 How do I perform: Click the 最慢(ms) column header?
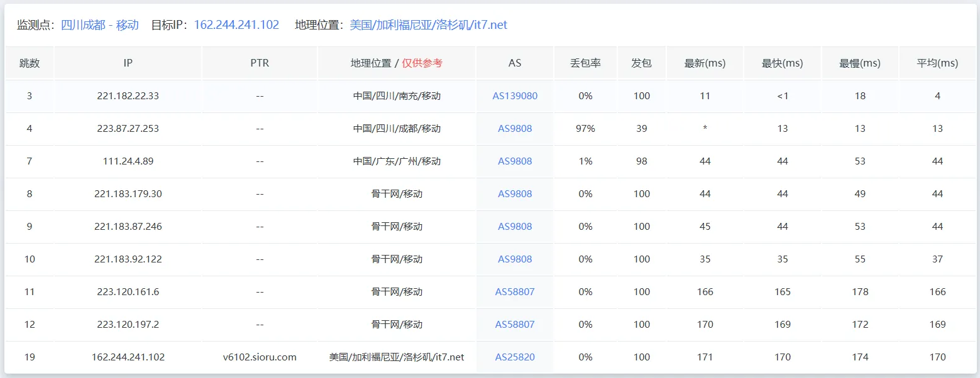(859, 63)
